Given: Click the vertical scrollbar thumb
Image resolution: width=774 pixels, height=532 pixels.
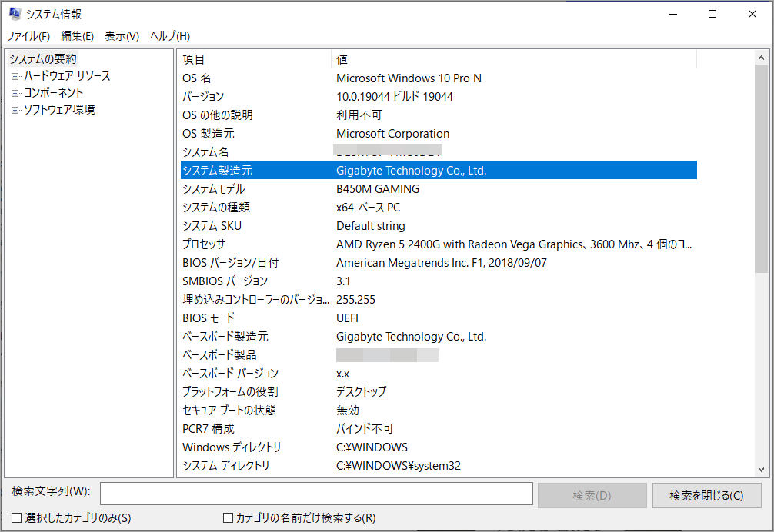Looking at the screenshot, I should pos(761,168).
